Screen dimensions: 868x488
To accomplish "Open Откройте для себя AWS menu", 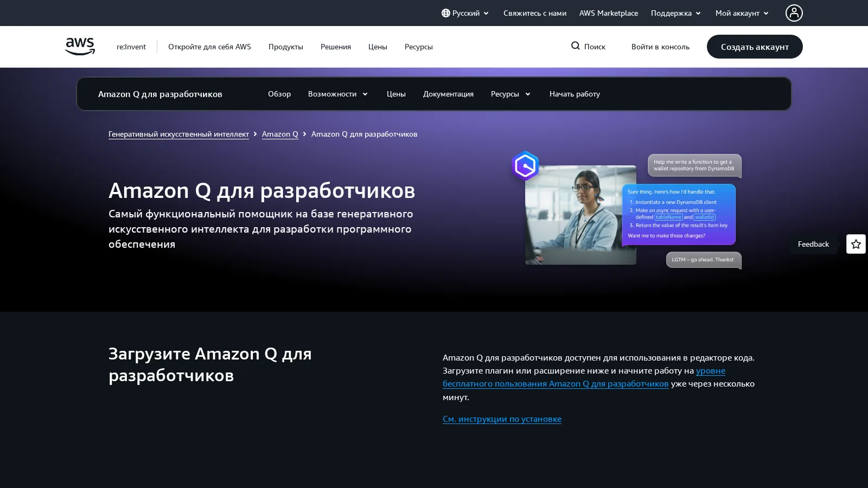I will coord(209,47).
